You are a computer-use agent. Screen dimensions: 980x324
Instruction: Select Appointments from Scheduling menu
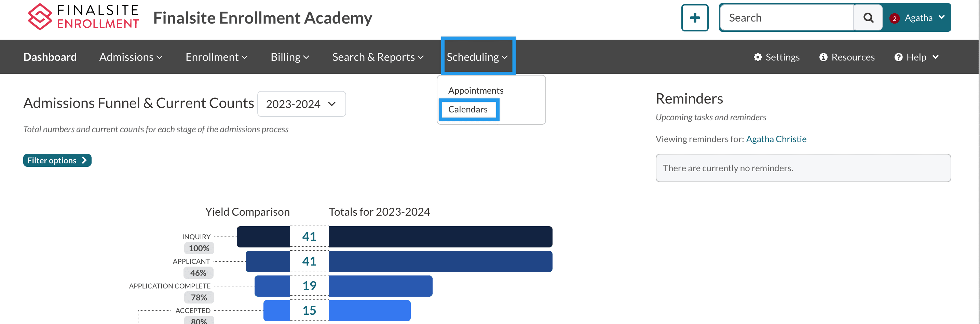pyautogui.click(x=476, y=91)
